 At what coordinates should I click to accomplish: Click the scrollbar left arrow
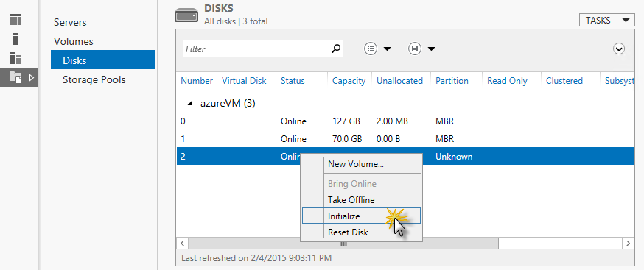tap(183, 244)
